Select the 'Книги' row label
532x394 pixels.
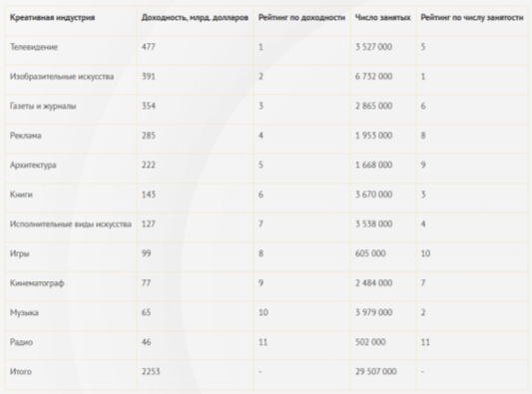tap(21, 195)
